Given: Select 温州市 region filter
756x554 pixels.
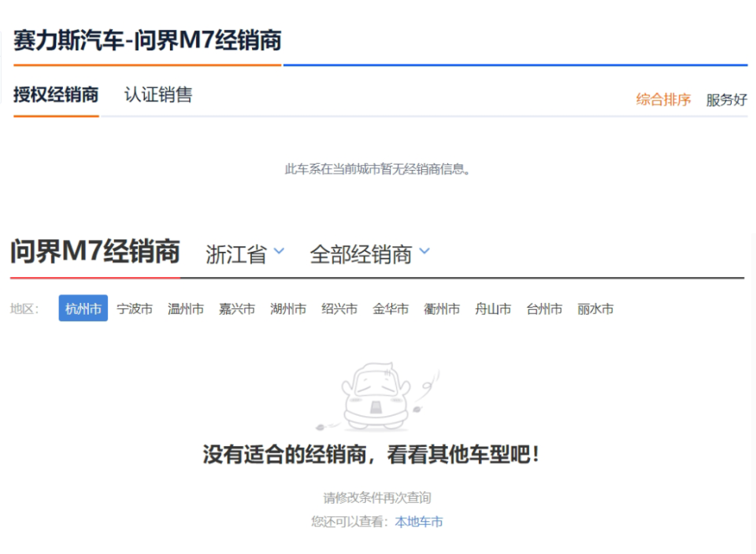Looking at the screenshot, I should [186, 309].
